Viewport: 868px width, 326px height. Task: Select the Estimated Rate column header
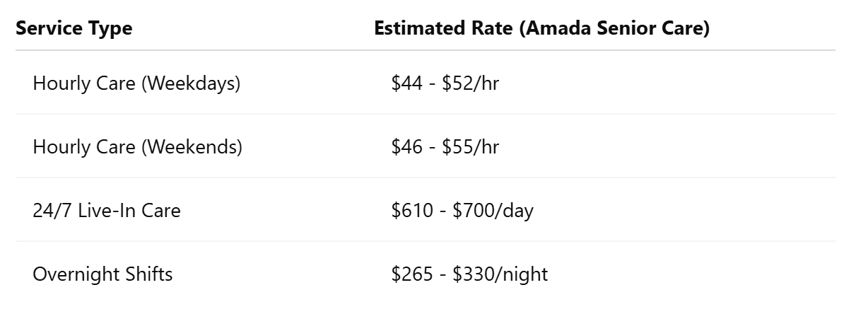click(542, 28)
